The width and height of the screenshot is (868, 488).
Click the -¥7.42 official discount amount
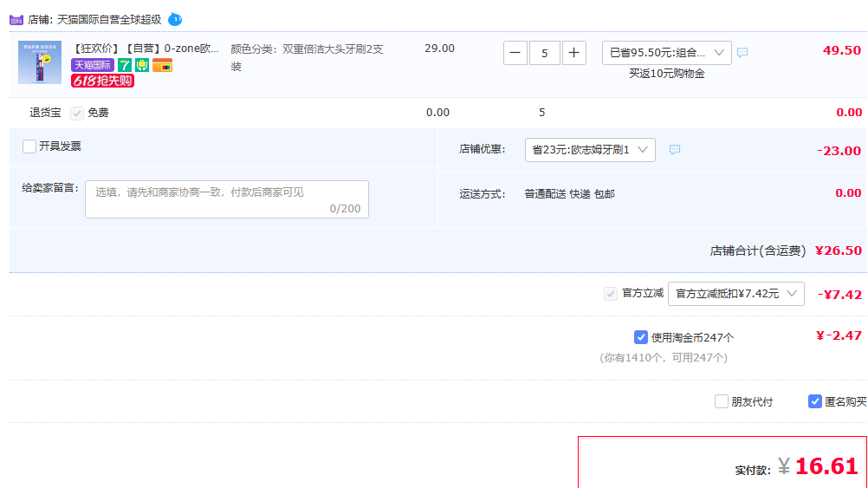point(839,295)
